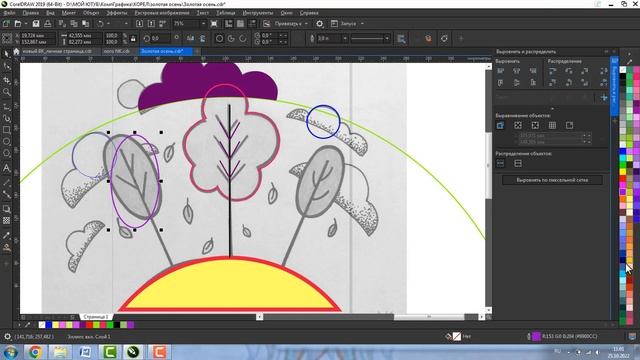Image resolution: width=640 pixels, height=360 pixels.
Task: Select the Freehand tool in toolbox
Action: [7, 107]
